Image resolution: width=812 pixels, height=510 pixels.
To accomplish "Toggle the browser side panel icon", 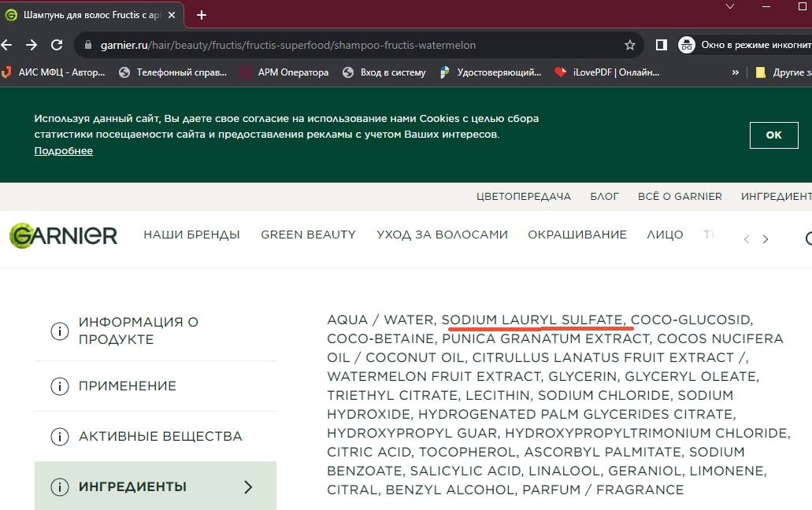I will click(x=662, y=45).
